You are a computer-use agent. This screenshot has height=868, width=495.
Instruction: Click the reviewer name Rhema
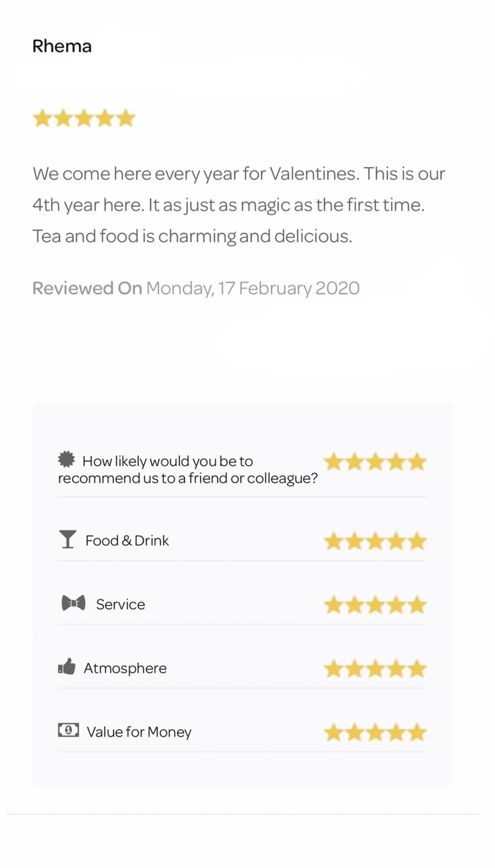tap(62, 46)
